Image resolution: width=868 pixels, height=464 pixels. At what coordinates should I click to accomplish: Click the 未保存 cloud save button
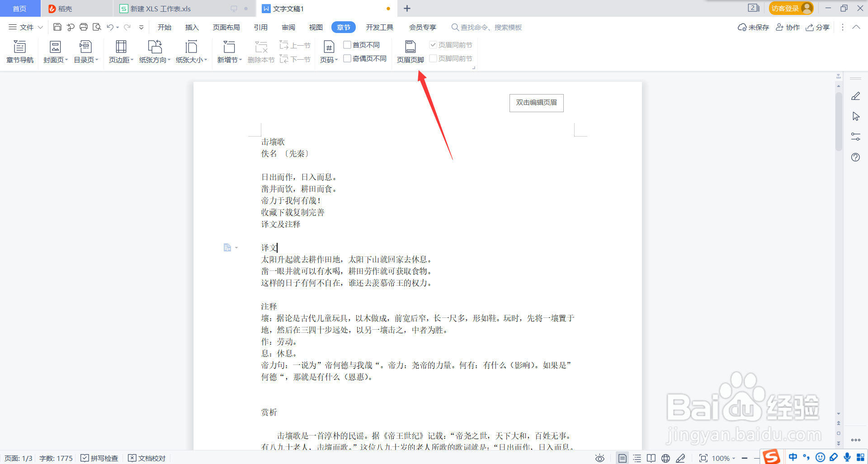click(x=753, y=27)
